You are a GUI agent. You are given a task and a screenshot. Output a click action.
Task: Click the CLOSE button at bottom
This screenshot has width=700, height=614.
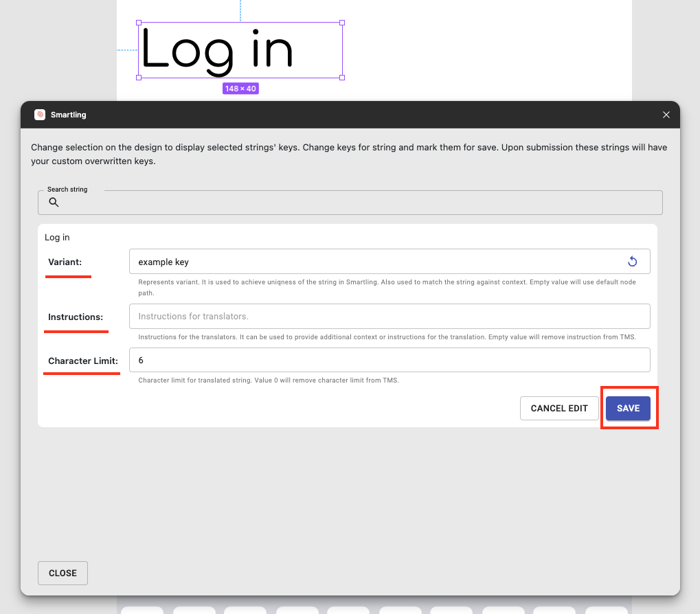63,573
